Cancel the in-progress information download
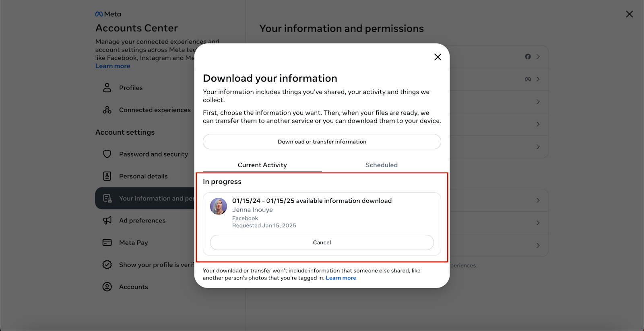 pos(322,243)
